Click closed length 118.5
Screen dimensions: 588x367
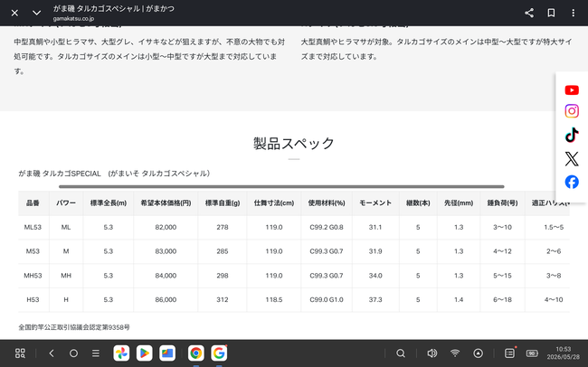(x=274, y=300)
